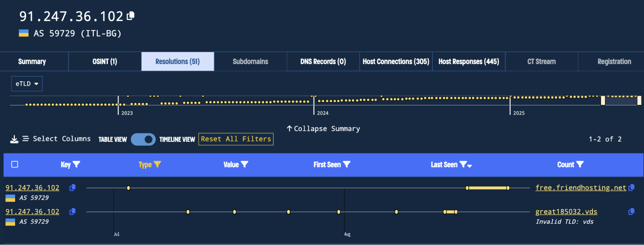Viewport: 644px width, 245px height.
Task: Click AS 59729 under friendhosting row key
Action: [34, 198]
